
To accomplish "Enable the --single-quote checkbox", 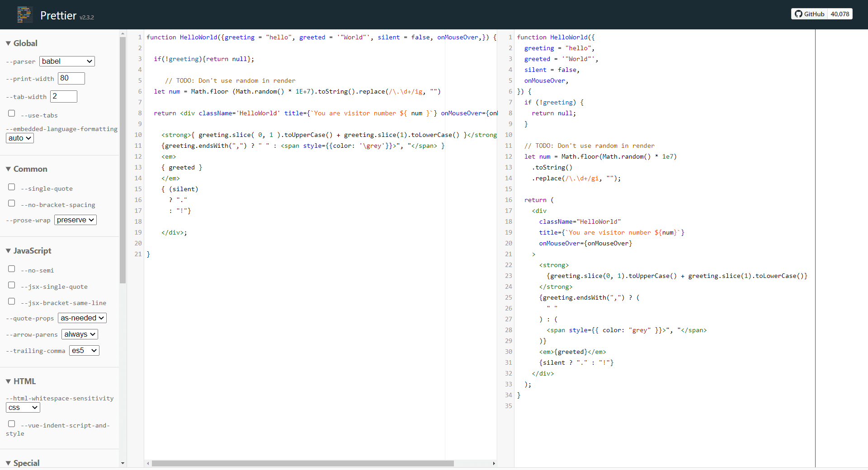I will [12, 187].
